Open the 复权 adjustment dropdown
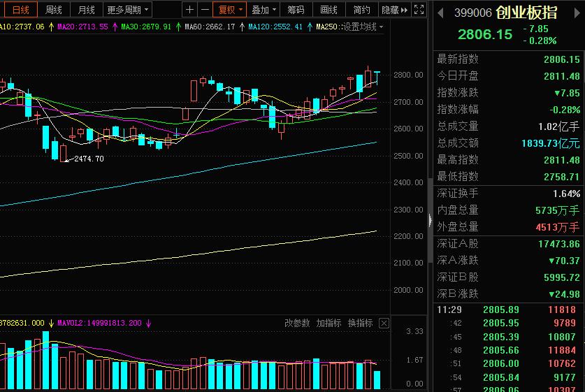This screenshot has height=392, width=585. pyautogui.click(x=230, y=10)
